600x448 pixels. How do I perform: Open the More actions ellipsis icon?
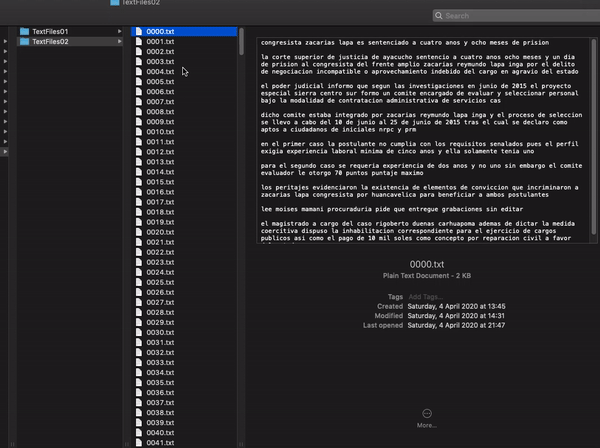(427, 413)
